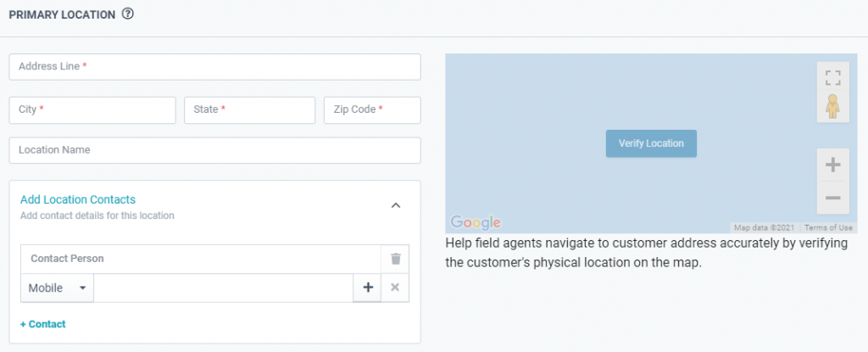The width and height of the screenshot is (868, 352).
Task: Add another phone number with plus icon
Action: pos(368,288)
